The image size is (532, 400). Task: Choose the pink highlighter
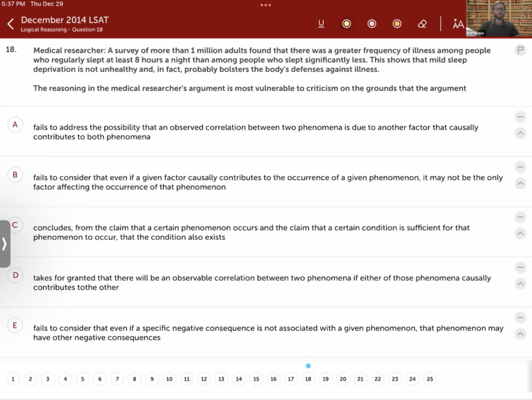[x=372, y=24]
